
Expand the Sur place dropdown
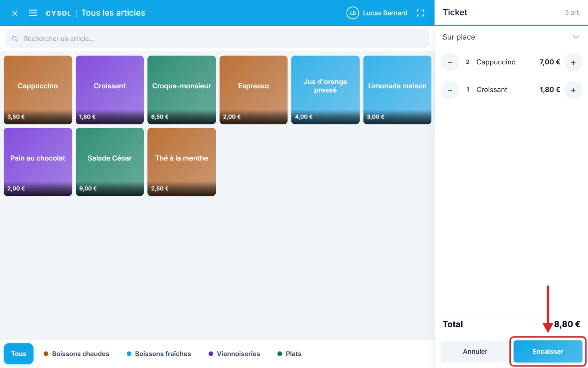(511, 37)
